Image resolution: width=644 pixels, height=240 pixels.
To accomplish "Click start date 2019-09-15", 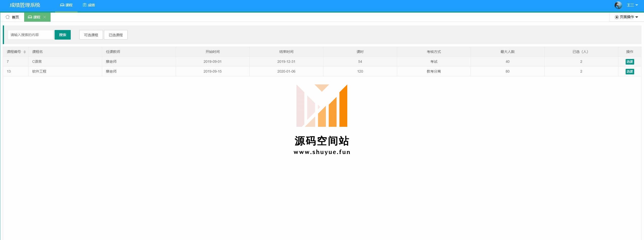I will (x=213, y=71).
